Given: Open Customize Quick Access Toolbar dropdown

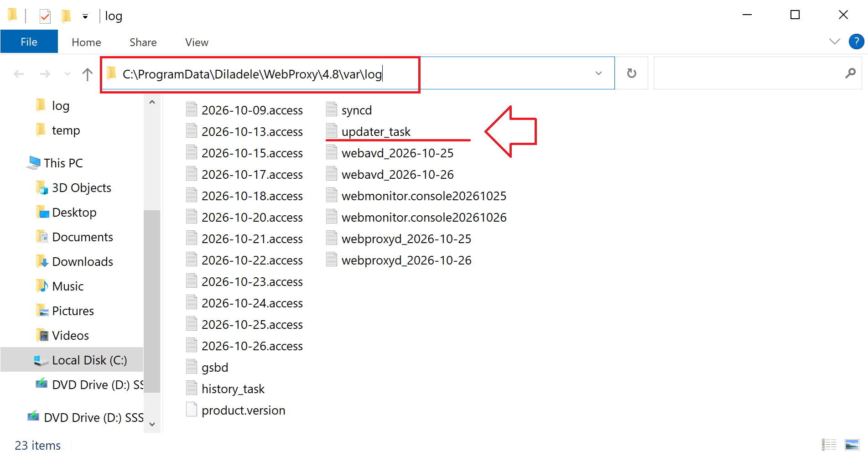Looking at the screenshot, I should 85,17.
